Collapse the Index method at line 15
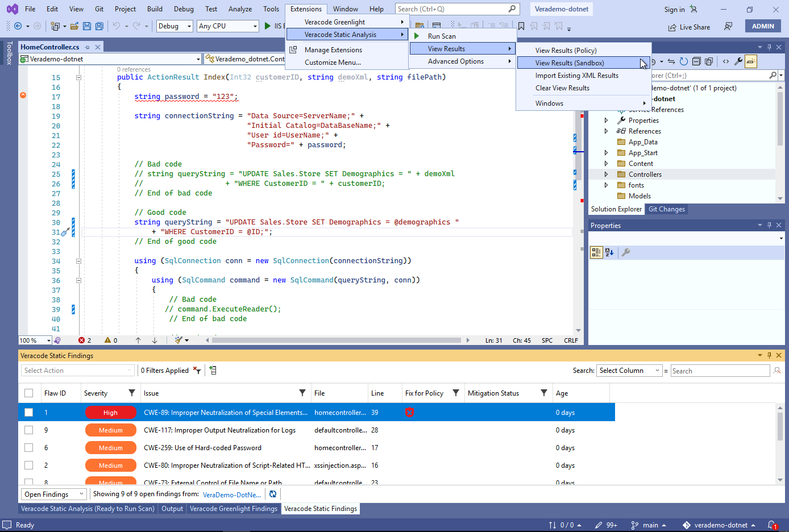This screenshot has width=789, height=532. 78,77
